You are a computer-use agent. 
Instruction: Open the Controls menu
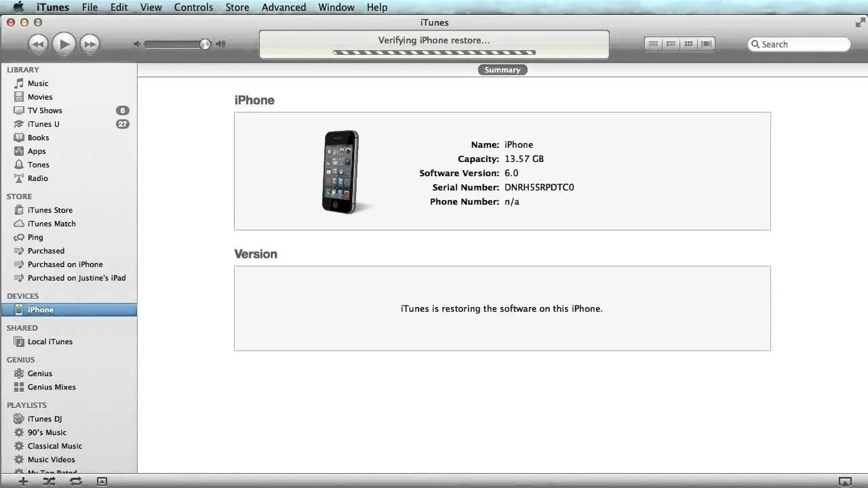(x=193, y=7)
